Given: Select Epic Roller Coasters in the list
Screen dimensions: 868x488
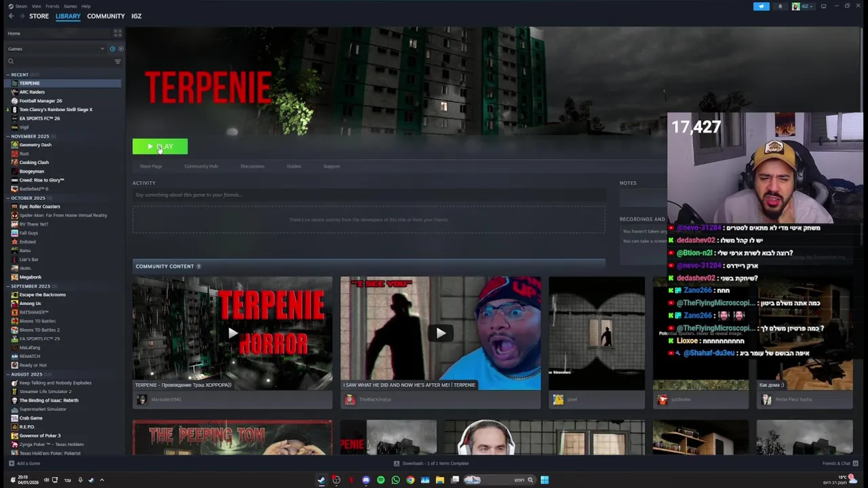Looking at the screenshot, I should (39, 207).
